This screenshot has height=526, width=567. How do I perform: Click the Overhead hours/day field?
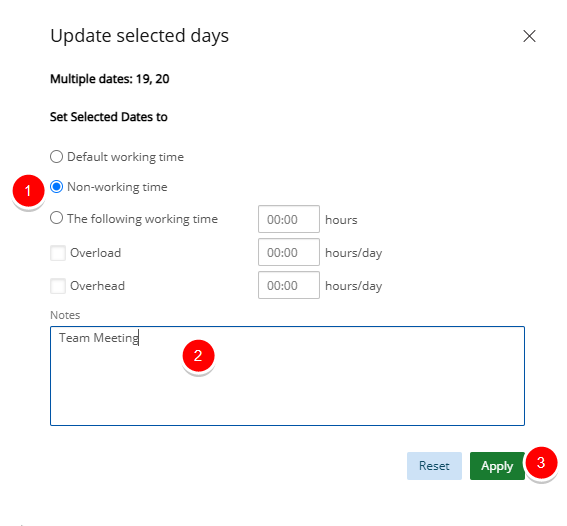pyautogui.click(x=289, y=285)
